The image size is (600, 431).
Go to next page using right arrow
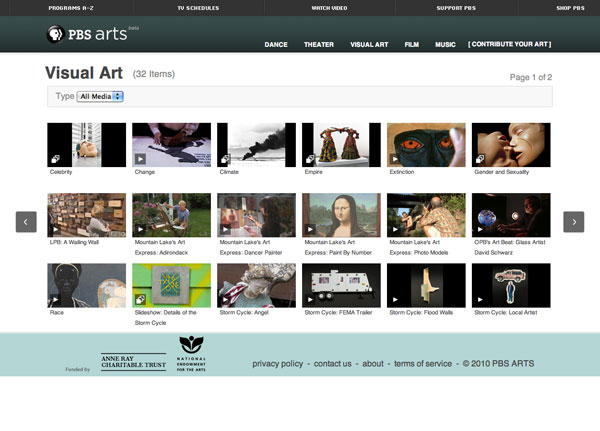[573, 222]
